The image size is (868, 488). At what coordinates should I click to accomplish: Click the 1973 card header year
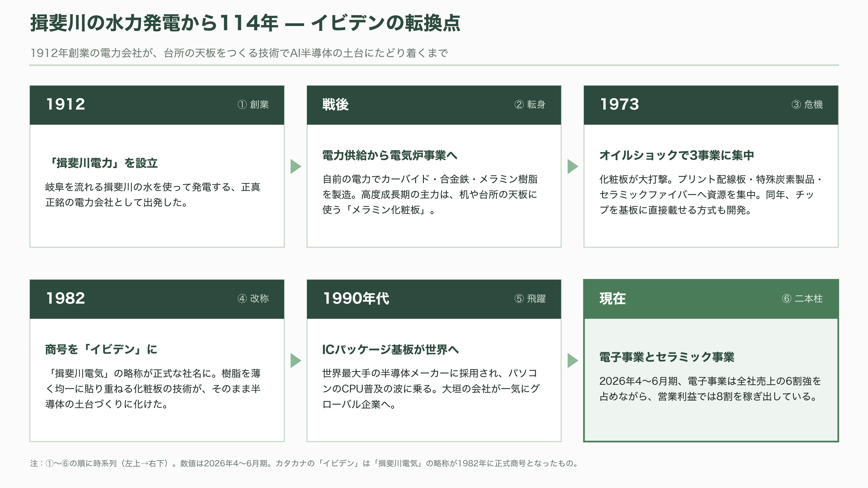(619, 104)
